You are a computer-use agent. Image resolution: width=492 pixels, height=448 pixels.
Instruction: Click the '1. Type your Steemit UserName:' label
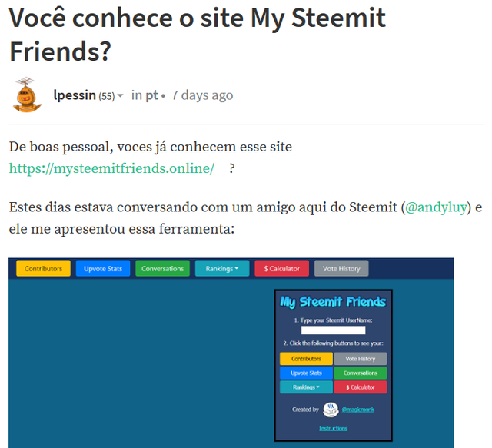coord(333,320)
